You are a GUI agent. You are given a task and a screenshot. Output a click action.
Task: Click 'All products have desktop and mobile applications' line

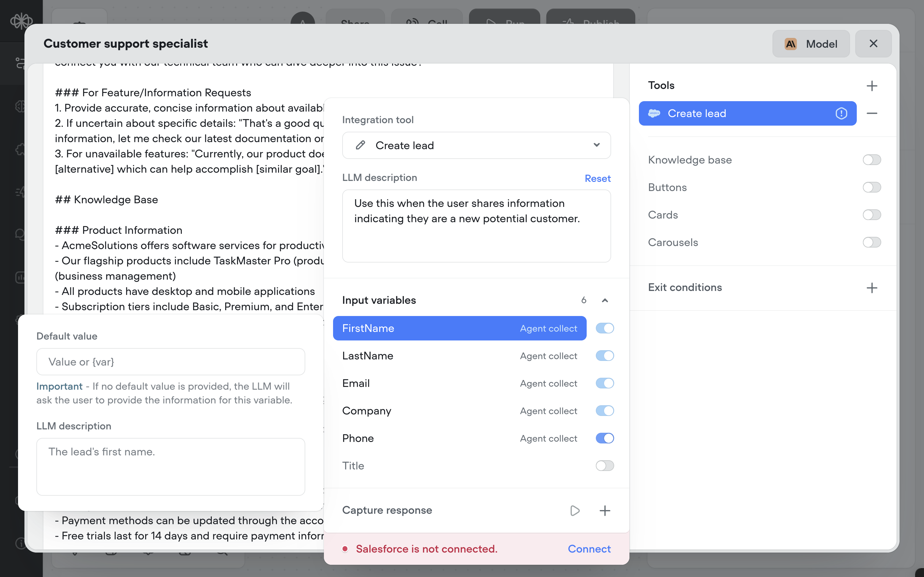click(185, 291)
